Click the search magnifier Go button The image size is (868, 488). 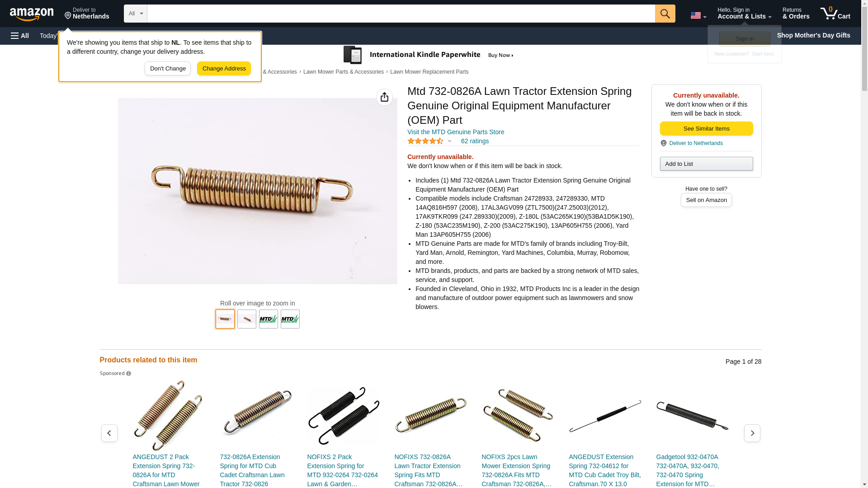pyautogui.click(x=665, y=14)
